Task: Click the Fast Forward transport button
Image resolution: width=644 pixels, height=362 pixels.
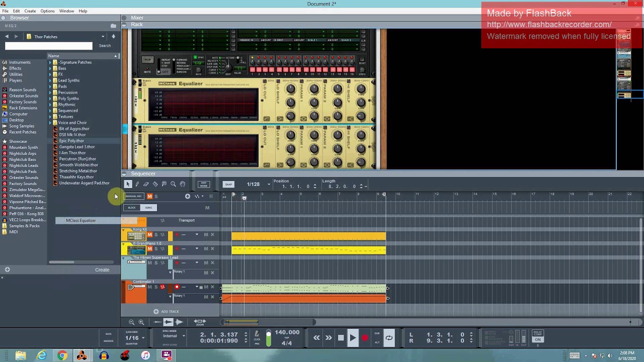Action: 329,338
